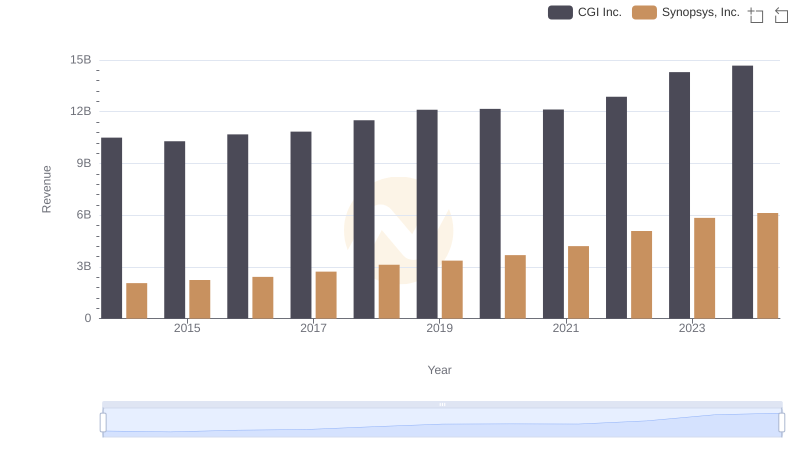Select the Synopsys bar for 2017
This screenshot has height=461, width=800.
coord(326,295)
